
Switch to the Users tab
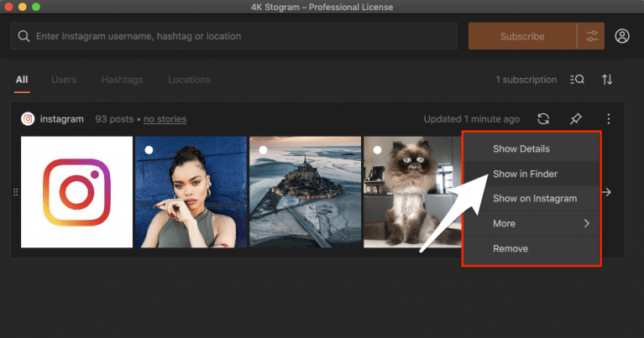pyautogui.click(x=64, y=80)
